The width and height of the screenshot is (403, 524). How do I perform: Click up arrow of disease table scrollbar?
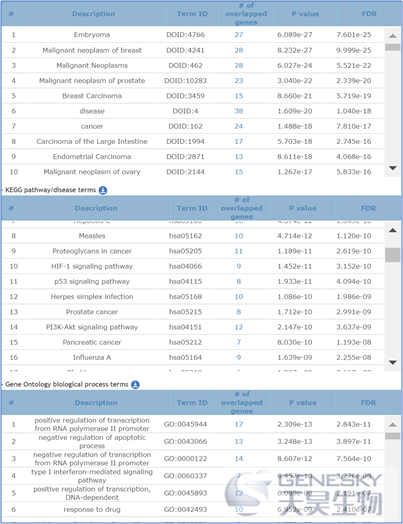[x=393, y=36]
